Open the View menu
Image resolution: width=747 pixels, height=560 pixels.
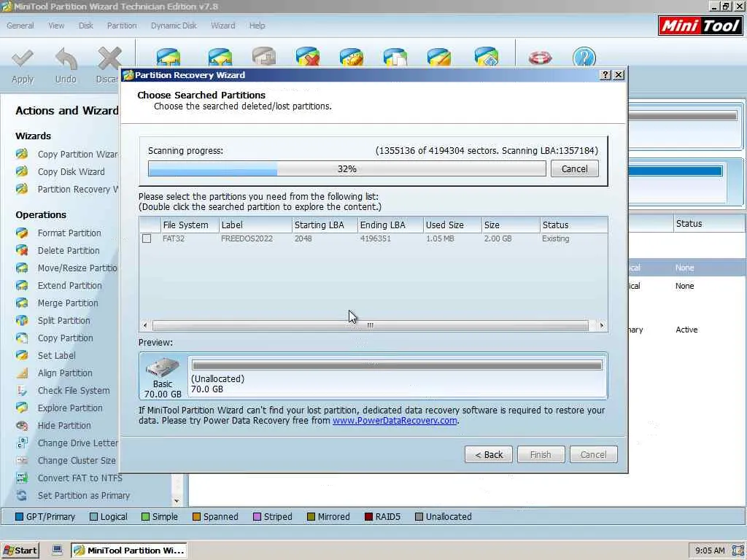[x=56, y=26]
